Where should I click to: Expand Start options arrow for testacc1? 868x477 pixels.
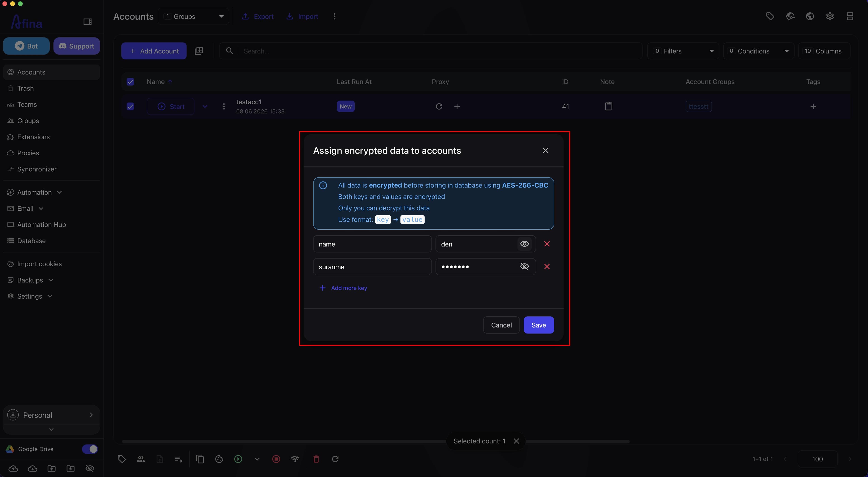point(205,107)
